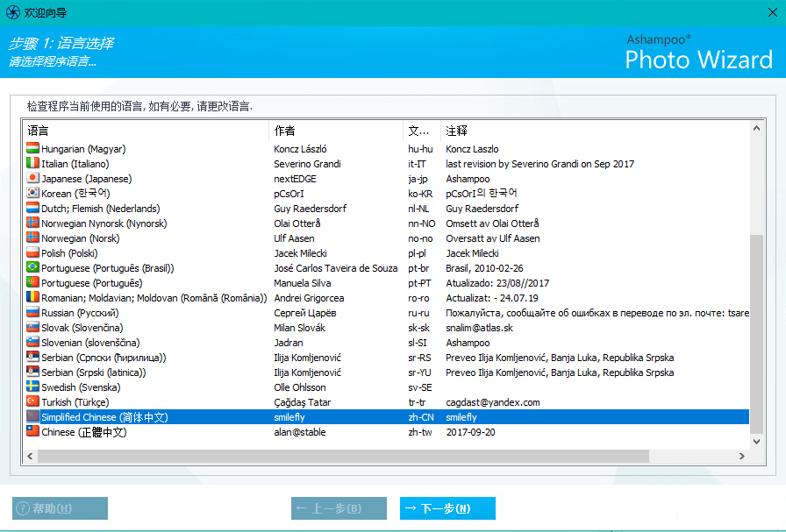Select Turkish (Türkçe) language
The height and width of the screenshot is (532, 786).
tap(387, 402)
